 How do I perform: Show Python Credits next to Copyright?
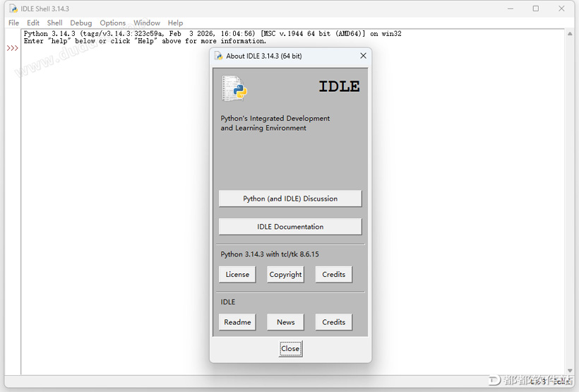(334, 275)
